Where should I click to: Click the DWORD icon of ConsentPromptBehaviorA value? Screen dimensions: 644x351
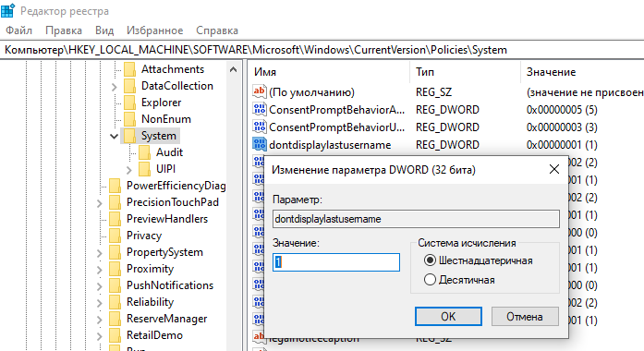260,109
